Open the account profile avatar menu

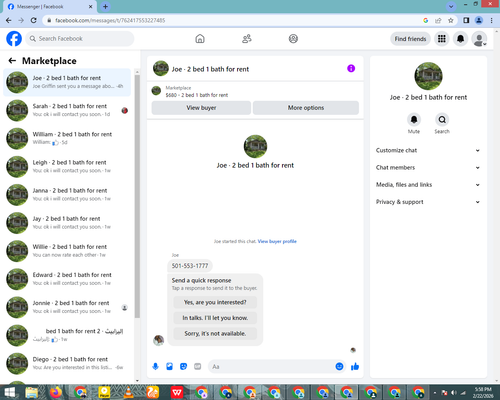pyautogui.click(x=479, y=39)
